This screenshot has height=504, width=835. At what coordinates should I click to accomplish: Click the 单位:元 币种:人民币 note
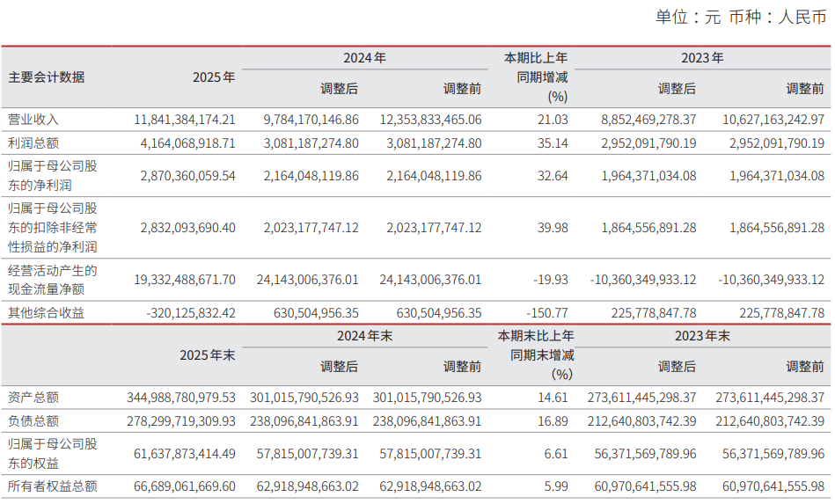[x=741, y=17]
